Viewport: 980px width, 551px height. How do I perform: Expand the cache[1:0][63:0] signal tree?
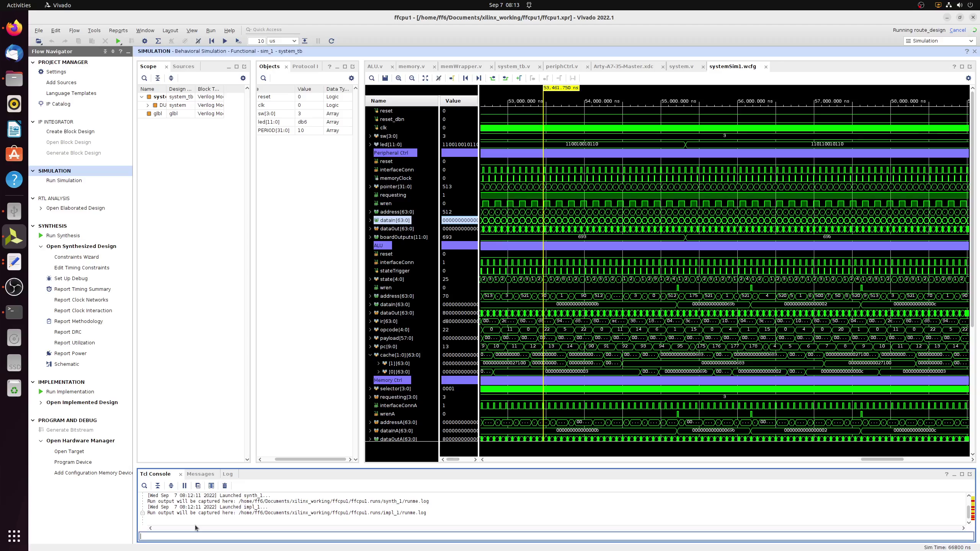coord(370,355)
